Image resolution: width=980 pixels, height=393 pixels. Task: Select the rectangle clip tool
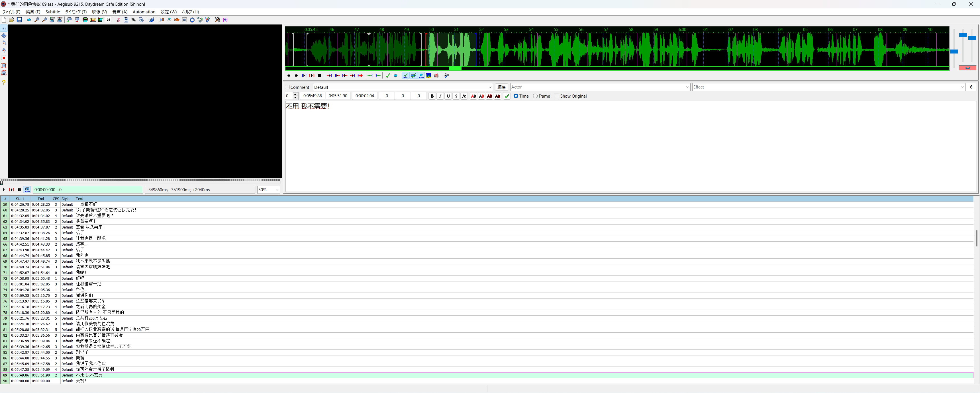[x=4, y=65]
